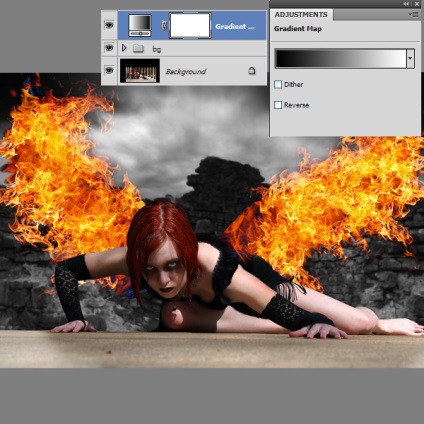Toggle visibility of the bg group
Viewport: 424px width, 424px height.
click(109, 48)
